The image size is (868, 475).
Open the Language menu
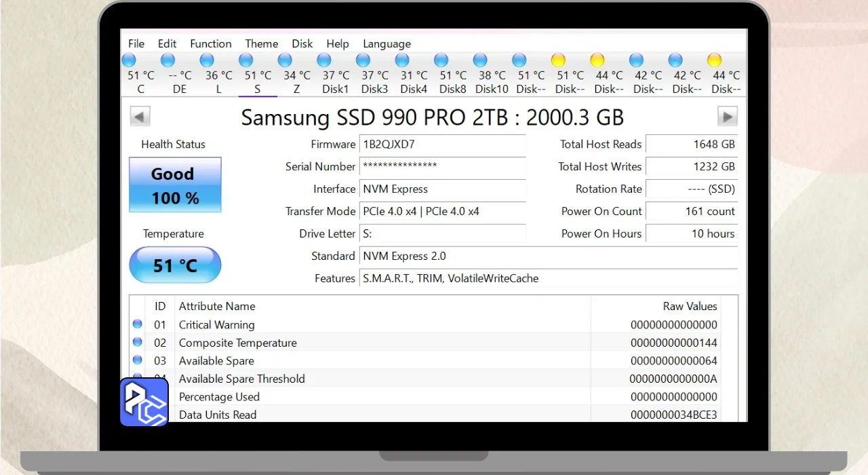click(387, 43)
